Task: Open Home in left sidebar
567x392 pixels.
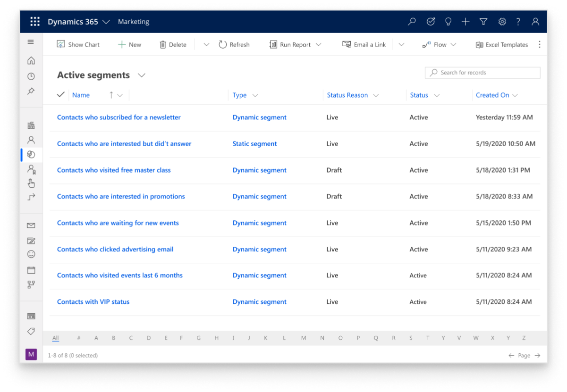Action: [31, 60]
